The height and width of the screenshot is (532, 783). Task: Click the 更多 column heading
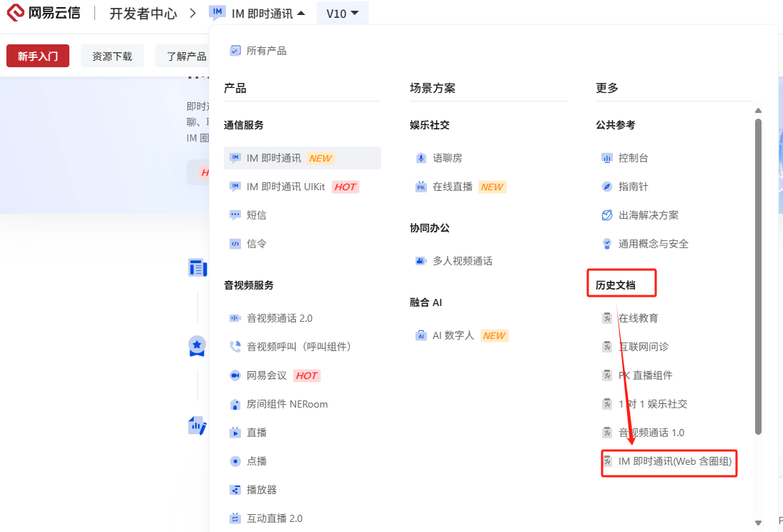[606, 88]
